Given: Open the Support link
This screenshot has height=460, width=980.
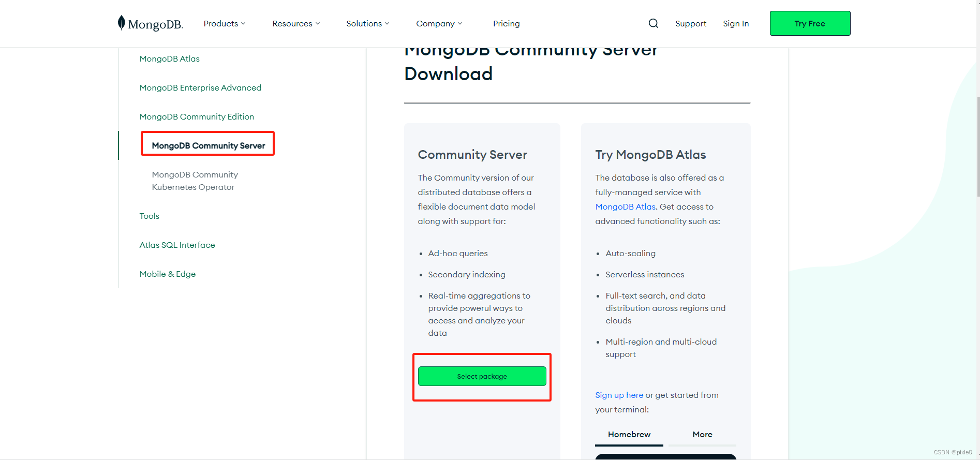Looking at the screenshot, I should point(691,23).
